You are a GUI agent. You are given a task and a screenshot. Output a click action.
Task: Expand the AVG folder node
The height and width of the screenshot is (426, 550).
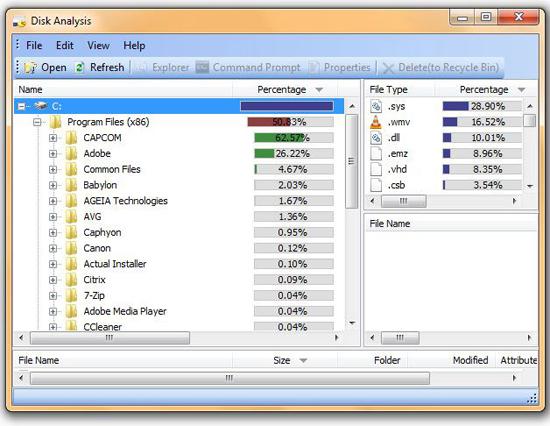53,217
